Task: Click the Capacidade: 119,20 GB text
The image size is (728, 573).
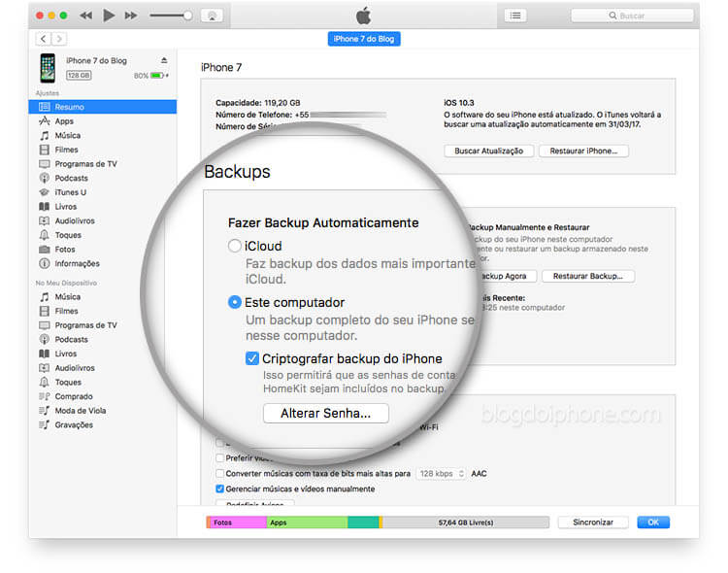Action: (257, 103)
